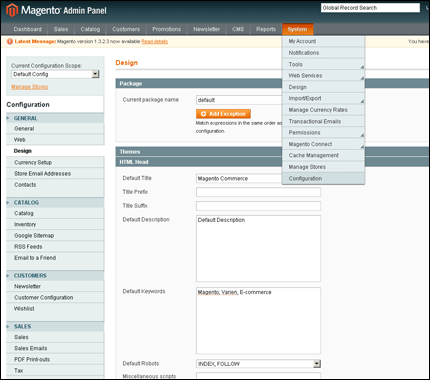Select Configuration in System menu
This screenshot has width=430, height=380.
click(323, 178)
